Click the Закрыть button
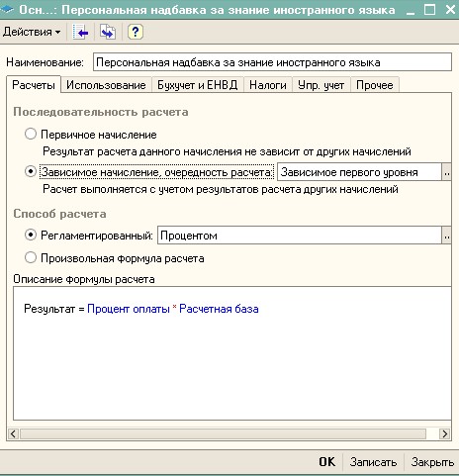The image size is (459, 476). click(x=432, y=462)
